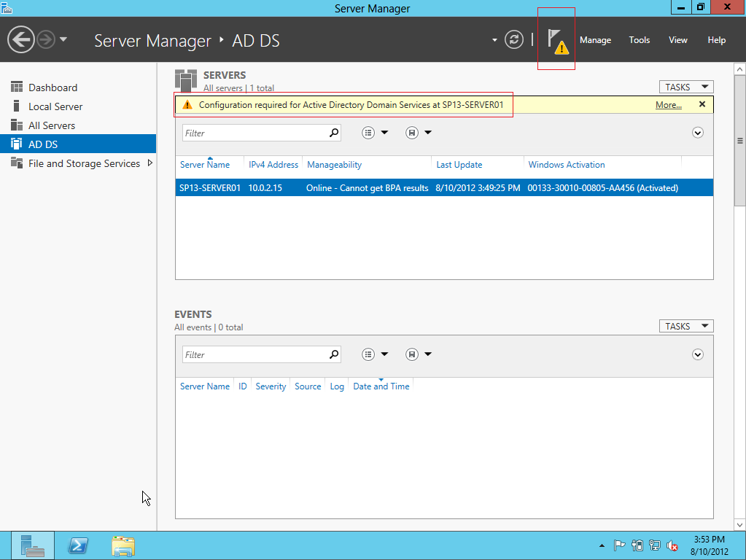Select Local Server in the sidebar

(x=78, y=106)
